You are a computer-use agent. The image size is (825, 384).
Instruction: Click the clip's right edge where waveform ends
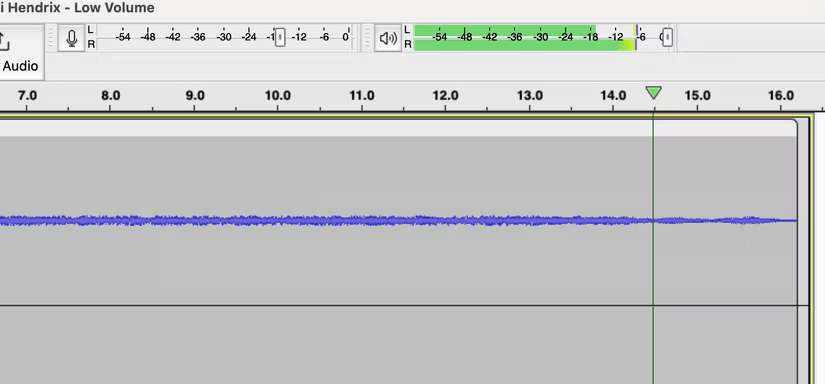[x=797, y=220]
